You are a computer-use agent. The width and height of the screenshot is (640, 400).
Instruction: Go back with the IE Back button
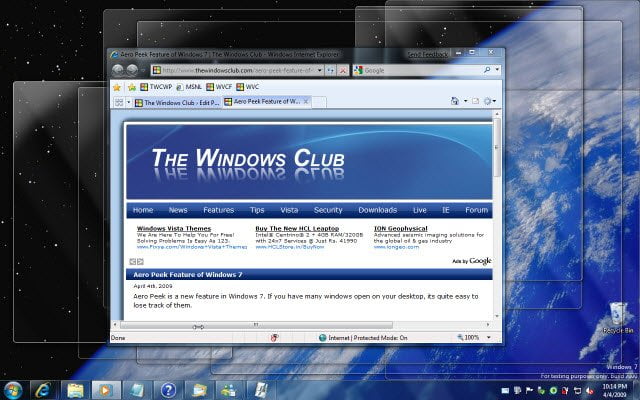point(118,70)
